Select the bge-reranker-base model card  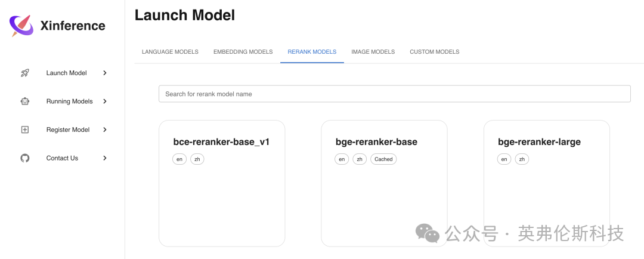click(x=384, y=183)
